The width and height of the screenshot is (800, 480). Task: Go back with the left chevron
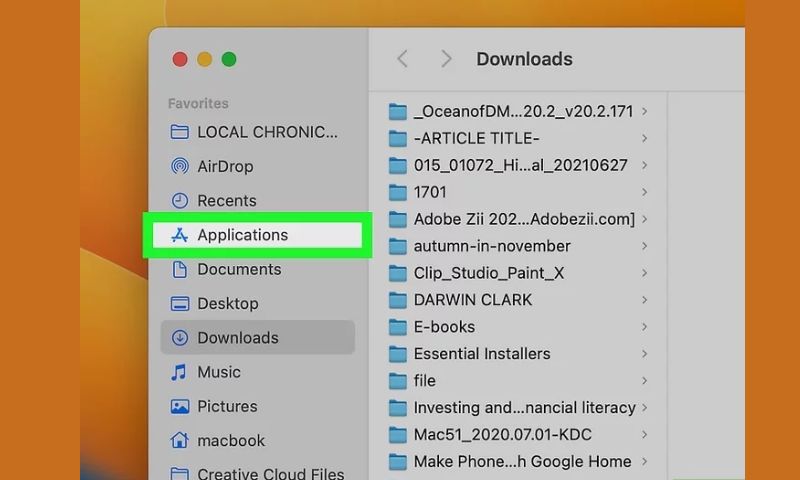(403, 59)
